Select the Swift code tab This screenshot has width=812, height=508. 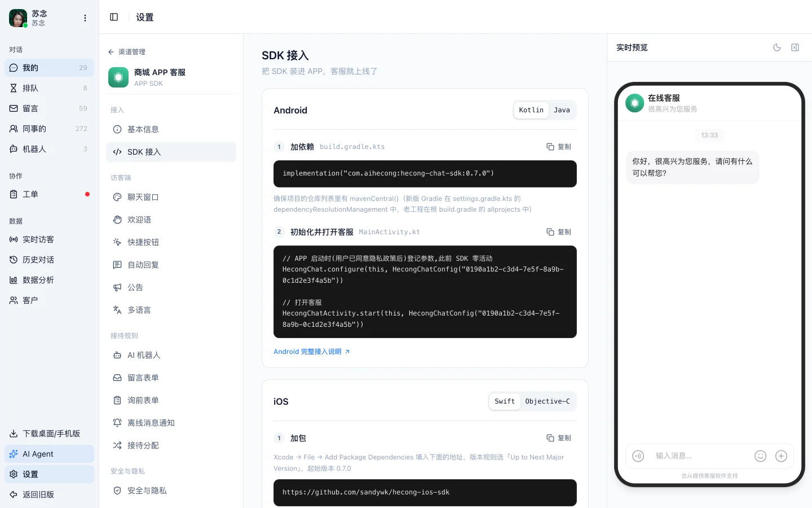(505, 401)
